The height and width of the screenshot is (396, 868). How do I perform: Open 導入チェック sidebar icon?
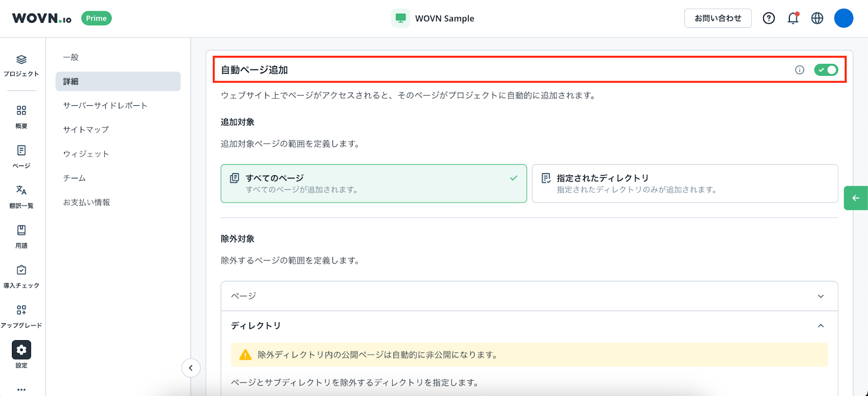[21, 271]
